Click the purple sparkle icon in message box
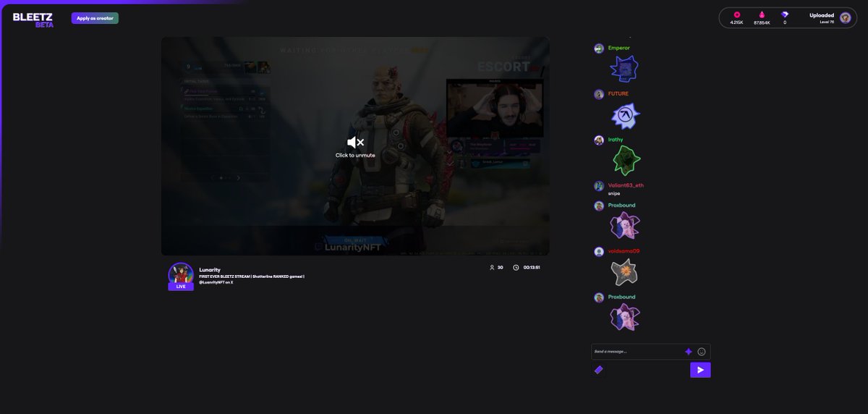Image resolution: width=868 pixels, height=414 pixels. 689,352
